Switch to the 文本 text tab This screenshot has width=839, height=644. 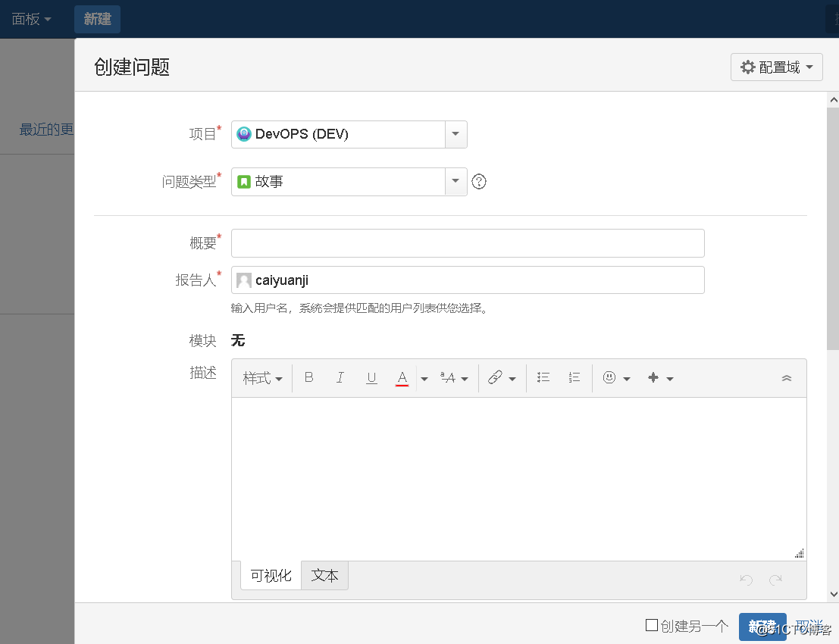pyautogui.click(x=325, y=576)
